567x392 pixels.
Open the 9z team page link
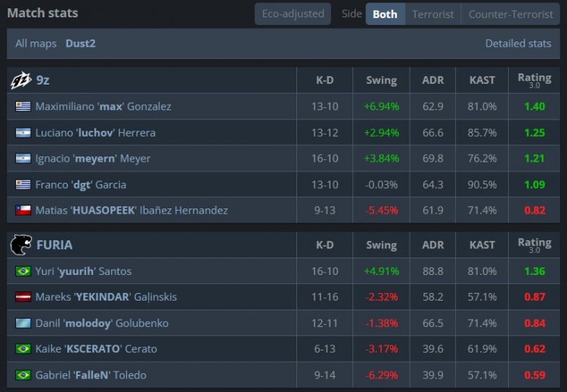point(42,80)
